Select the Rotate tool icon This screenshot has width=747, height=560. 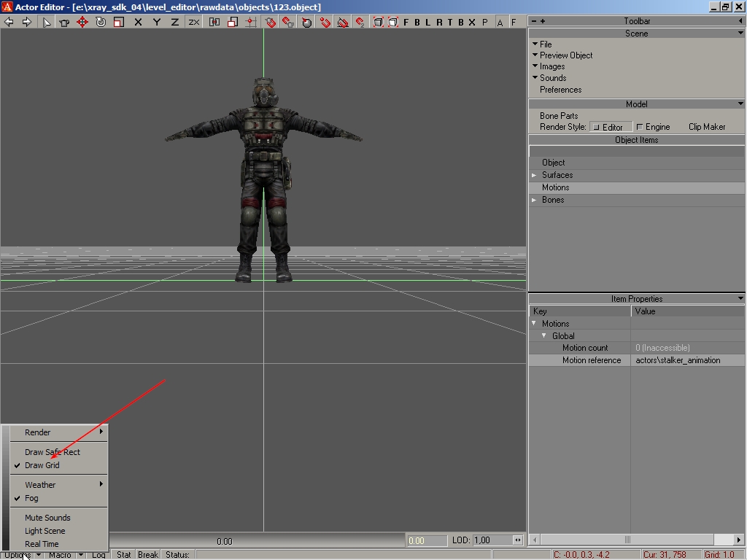click(x=101, y=22)
